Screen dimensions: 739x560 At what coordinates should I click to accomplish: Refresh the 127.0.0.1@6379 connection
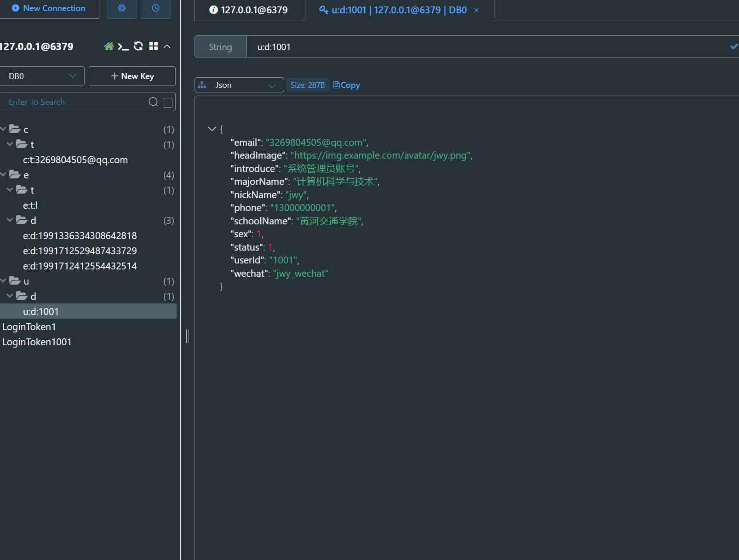coord(138,46)
